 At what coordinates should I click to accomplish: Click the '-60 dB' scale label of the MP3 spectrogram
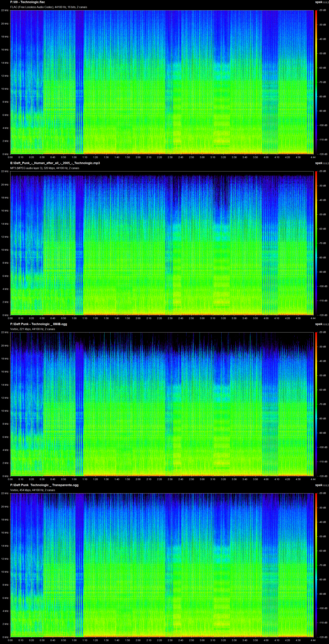point(322,229)
